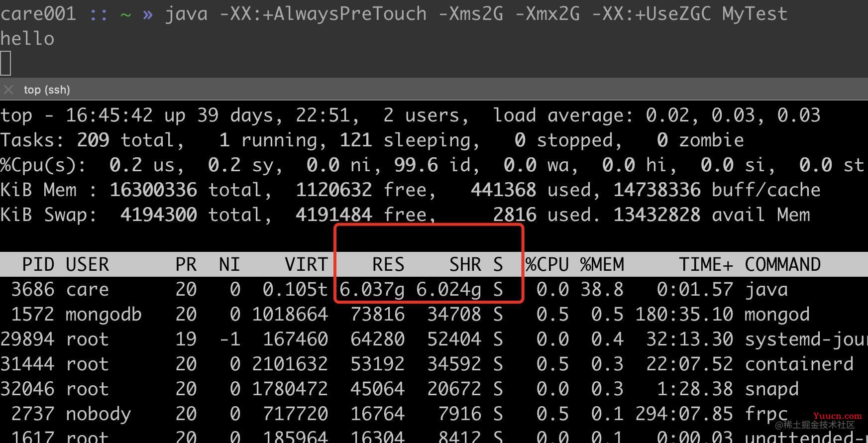Click the 209 total tasks value

93,140
